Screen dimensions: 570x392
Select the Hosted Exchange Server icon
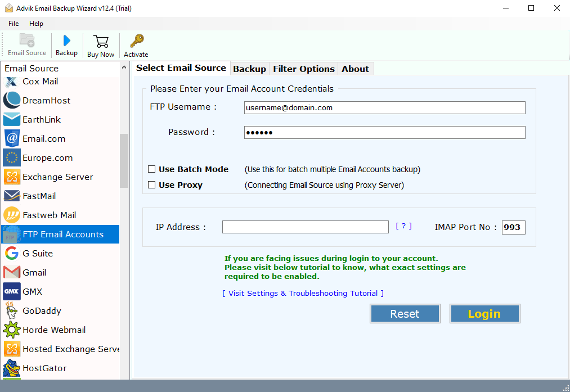click(x=12, y=349)
